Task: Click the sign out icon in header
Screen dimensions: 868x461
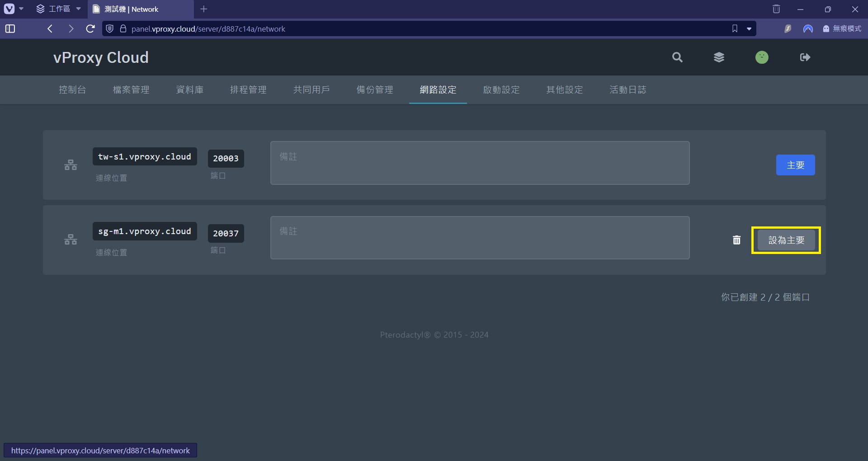Action: pyautogui.click(x=805, y=57)
